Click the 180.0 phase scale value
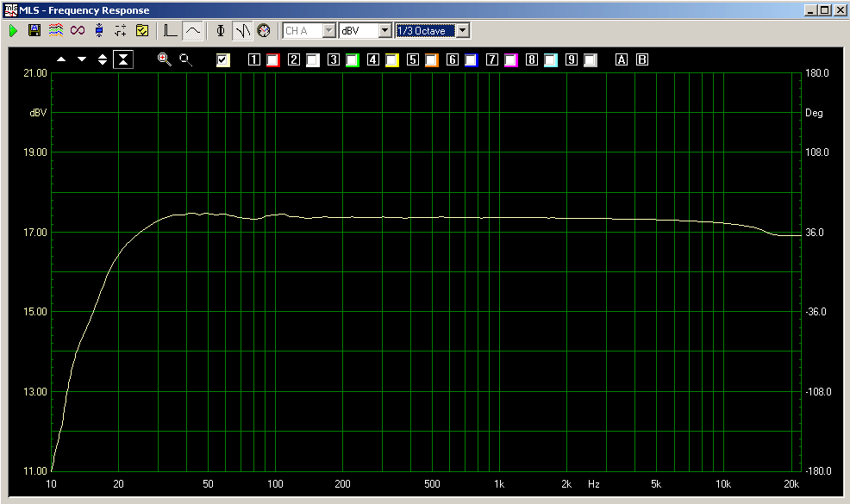Viewport: 850px width, 504px height. [817, 73]
